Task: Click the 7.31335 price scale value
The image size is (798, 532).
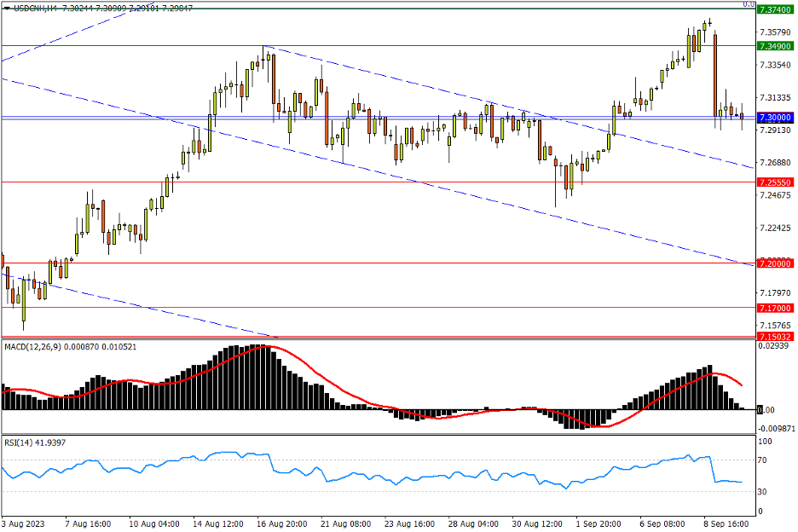Action: coord(774,97)
